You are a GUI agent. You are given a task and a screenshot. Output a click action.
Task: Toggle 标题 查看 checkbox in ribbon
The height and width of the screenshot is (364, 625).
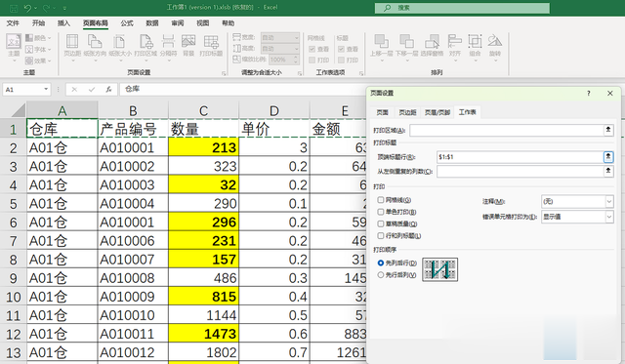341,49
